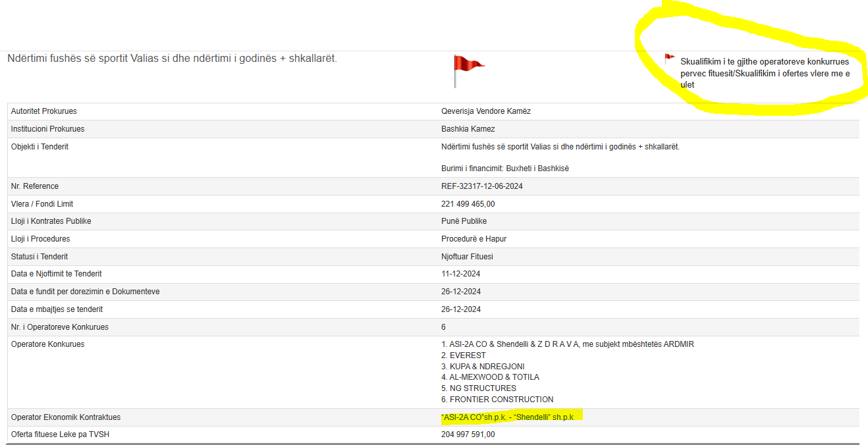Click the winning bid value 204 997 591,00

pyautogui.click(x=468, y=434)
